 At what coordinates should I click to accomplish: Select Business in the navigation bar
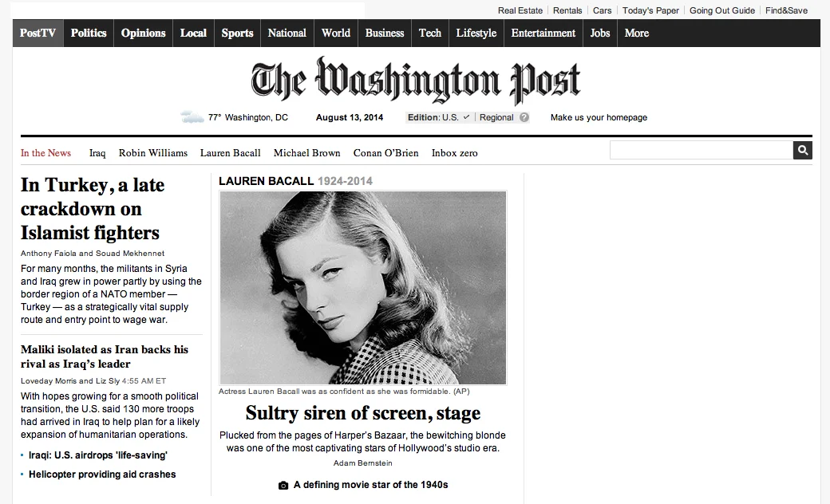pos(385,33)
